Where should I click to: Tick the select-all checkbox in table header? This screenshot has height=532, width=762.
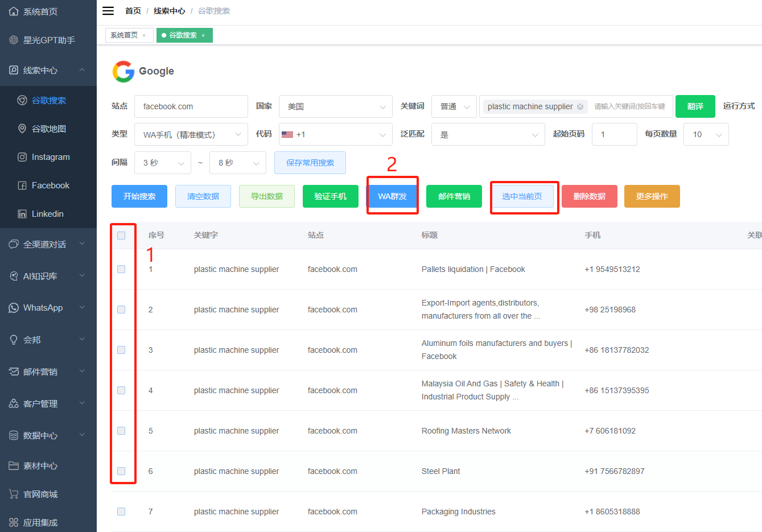coord(121,236)
